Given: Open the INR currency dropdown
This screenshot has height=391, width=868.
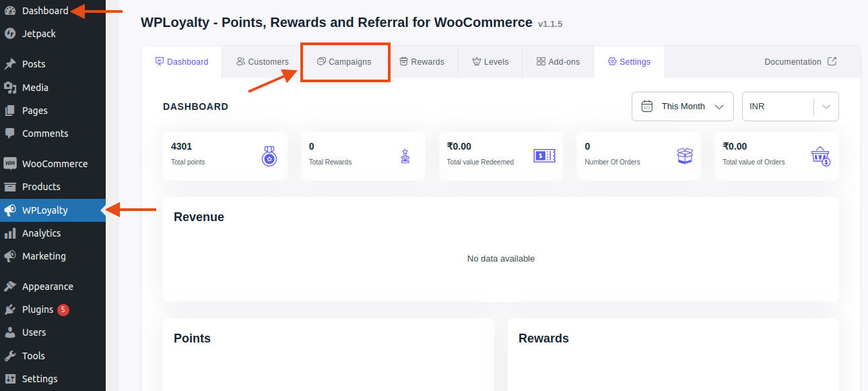Looking at the screenshot, I should [791, 107].
